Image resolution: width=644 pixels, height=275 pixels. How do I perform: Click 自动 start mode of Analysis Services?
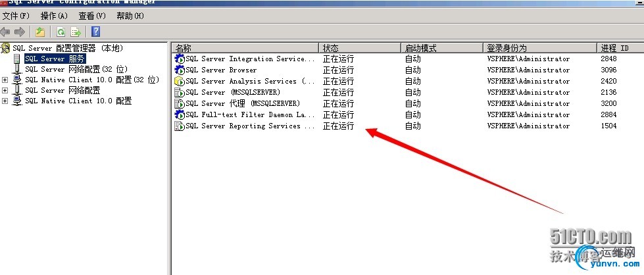(x=412, y=81)
